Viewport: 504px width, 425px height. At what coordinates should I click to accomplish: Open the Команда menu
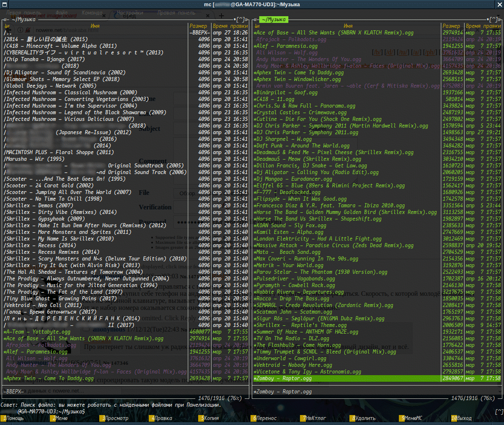(92, 13)
